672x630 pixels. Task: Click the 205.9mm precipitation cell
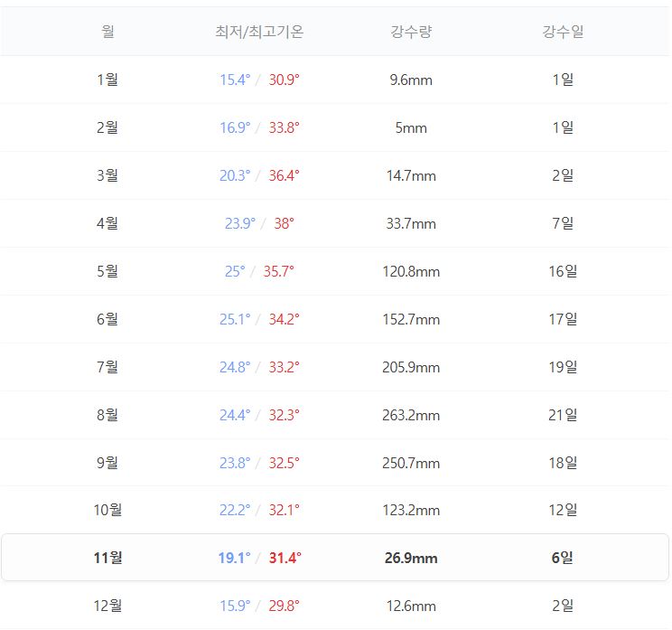pyautogui.click(x=411, y=368)
